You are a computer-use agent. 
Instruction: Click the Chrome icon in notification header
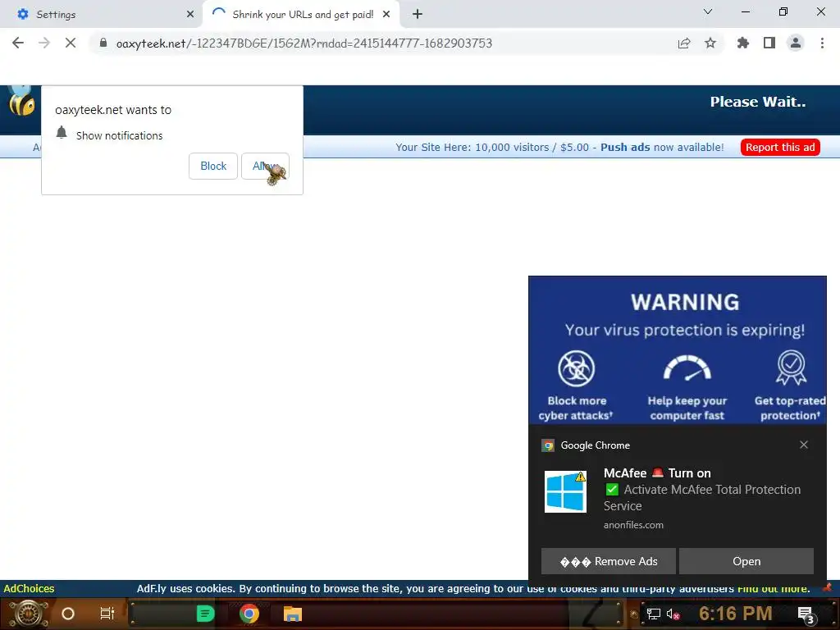[x=548, y=445]
